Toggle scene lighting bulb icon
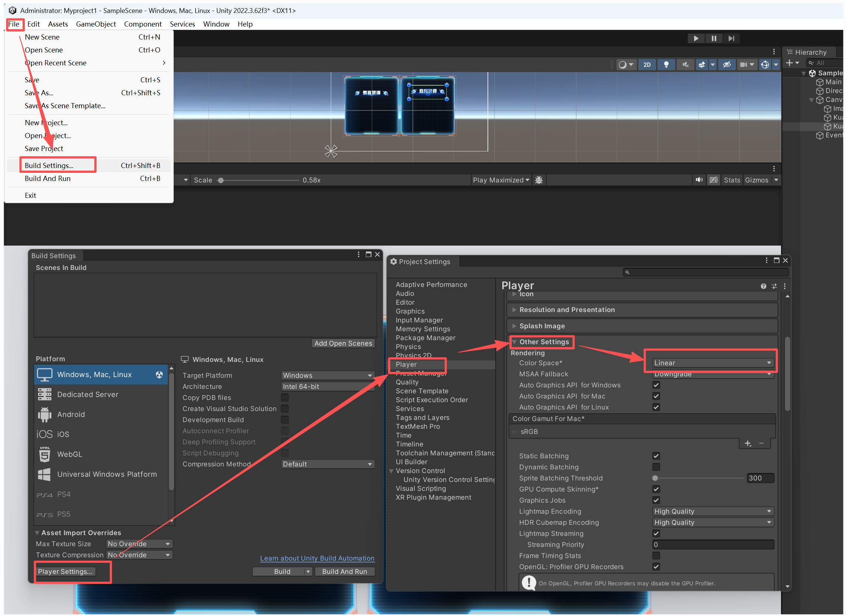The height and width of the screenshot is (616, 846). [666, 65]
